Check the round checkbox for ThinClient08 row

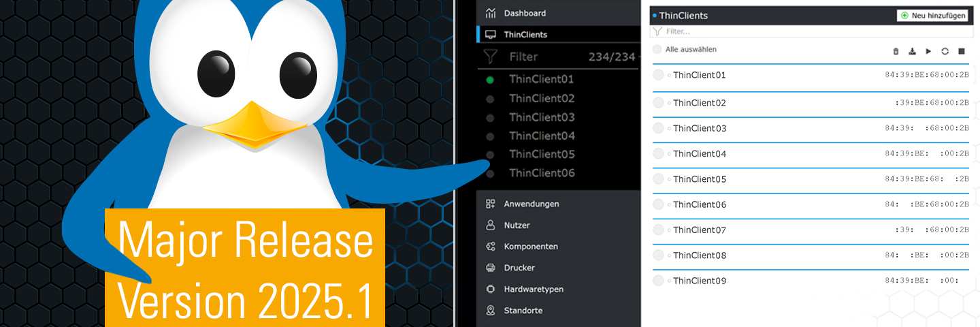click(658, 255)
